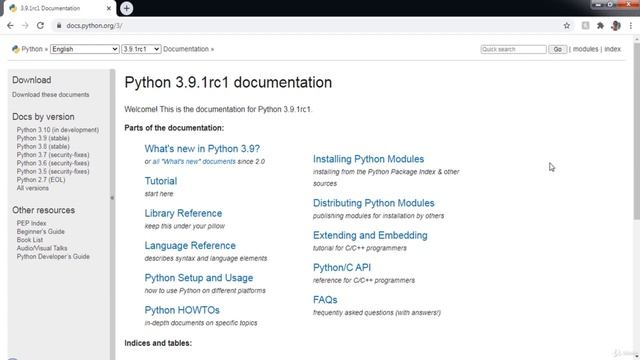The image size is (640, 360).
Task: Reload the page with the refresh icon
Action: [40, 25]
